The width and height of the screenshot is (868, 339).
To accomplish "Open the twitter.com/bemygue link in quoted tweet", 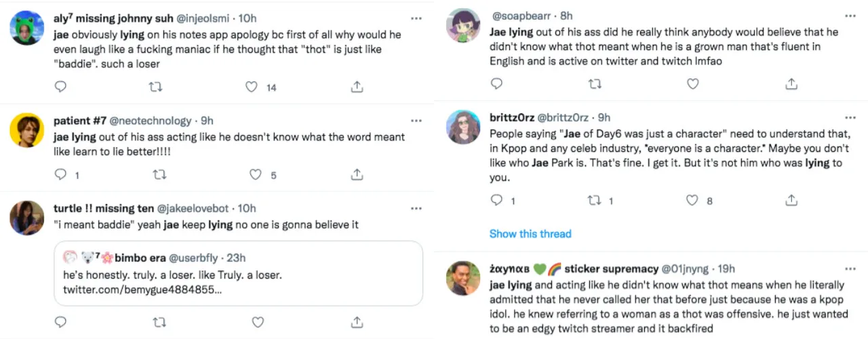I will coord(142,290).
